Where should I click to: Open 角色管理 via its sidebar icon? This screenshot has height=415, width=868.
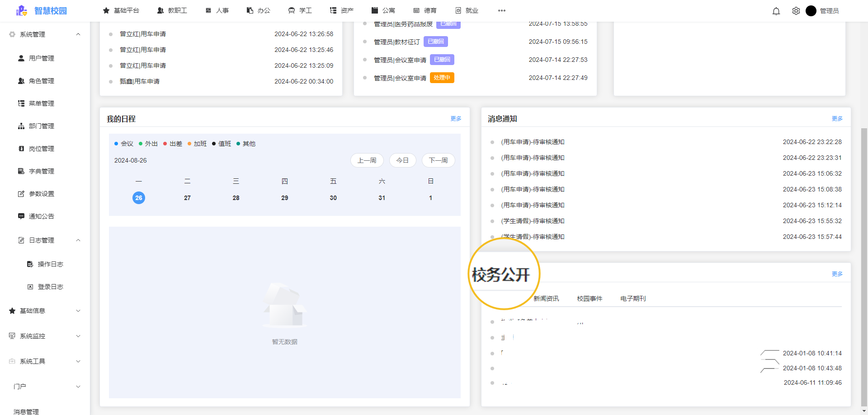point(21,81)
